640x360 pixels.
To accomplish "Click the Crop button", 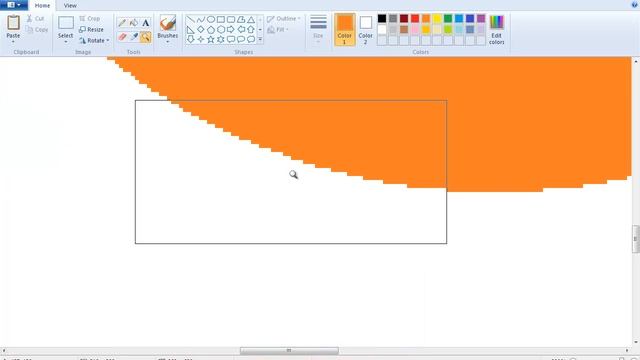I will [90, 19].
